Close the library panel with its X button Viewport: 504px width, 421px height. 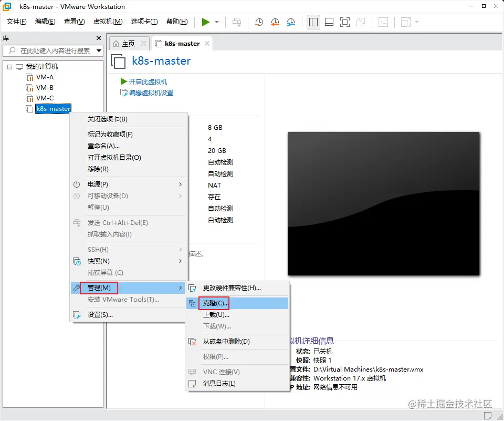[99, 38]
